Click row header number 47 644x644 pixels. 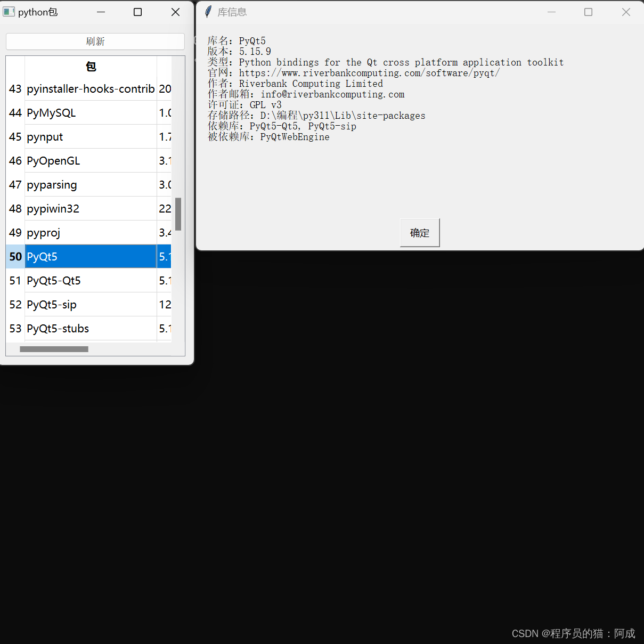coord(15,185)
